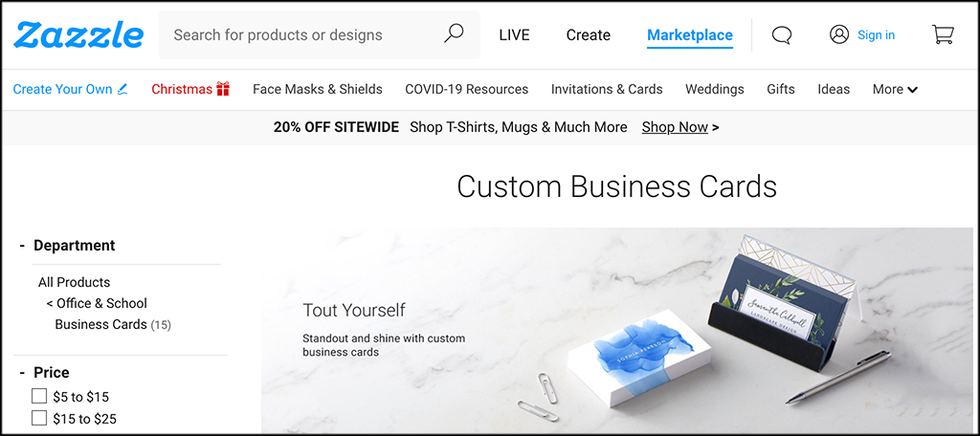Viewport: 980px width, 436px height.
Task: Switch to the Marketplace tab
Action: point(690,35)
